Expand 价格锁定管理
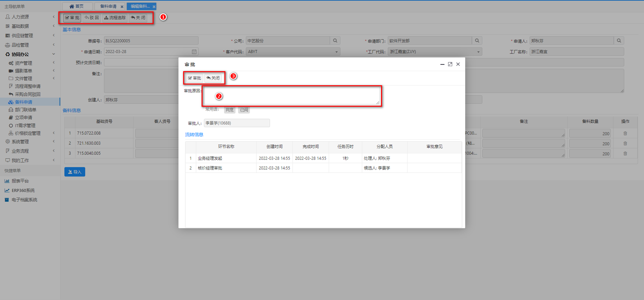This screenshot has height=300, width=644. [30, 133]
